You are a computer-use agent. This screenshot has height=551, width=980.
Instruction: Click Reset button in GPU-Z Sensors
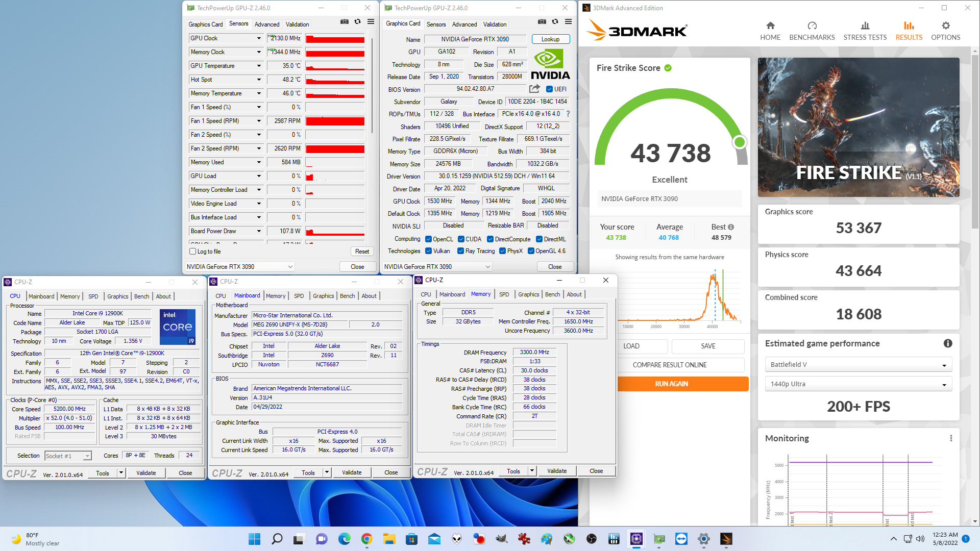362,252
